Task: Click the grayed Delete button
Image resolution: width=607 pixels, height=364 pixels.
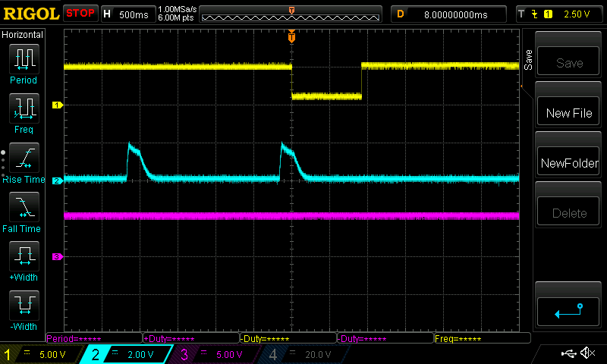Action: click(568, 212)
